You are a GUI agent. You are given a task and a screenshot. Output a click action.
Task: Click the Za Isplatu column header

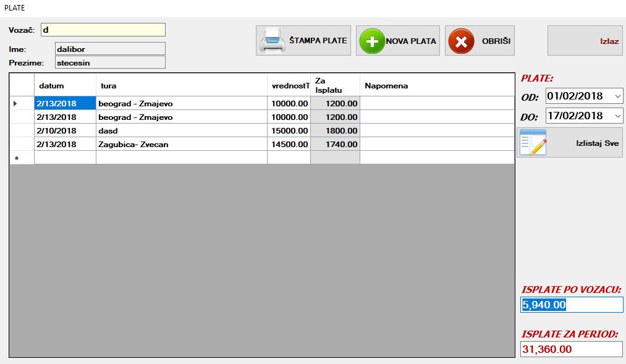pos(334,85)
